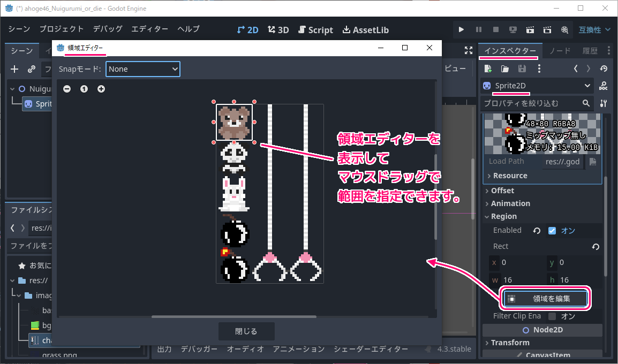Collapse the Region section in inspector

click(503, 217)
